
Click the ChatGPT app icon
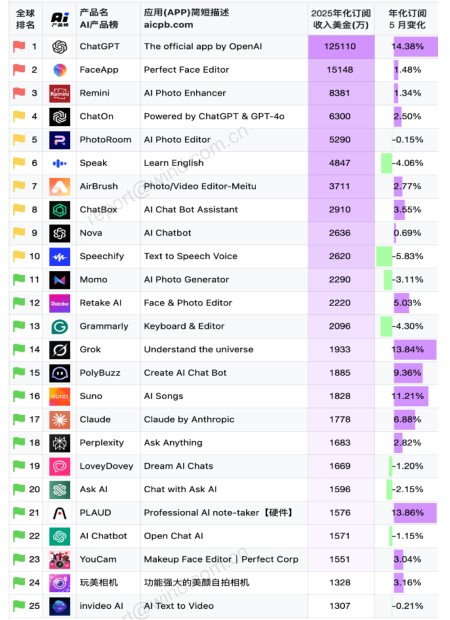click(x=60, y=47)
